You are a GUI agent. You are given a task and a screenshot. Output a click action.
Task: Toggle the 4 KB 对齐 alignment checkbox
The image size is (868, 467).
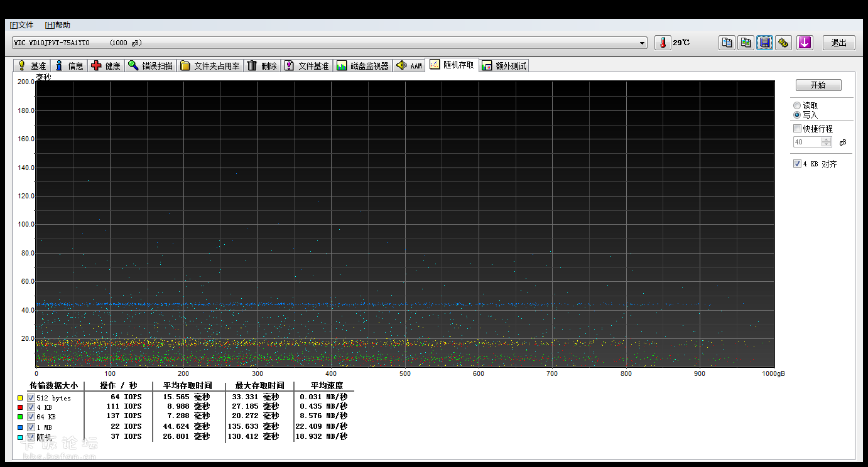(x=798, y=164)
